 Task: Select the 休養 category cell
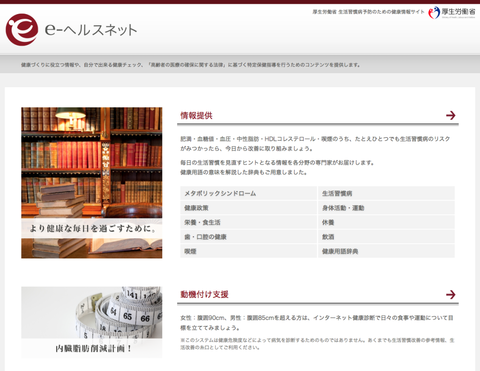click(386, 222)
